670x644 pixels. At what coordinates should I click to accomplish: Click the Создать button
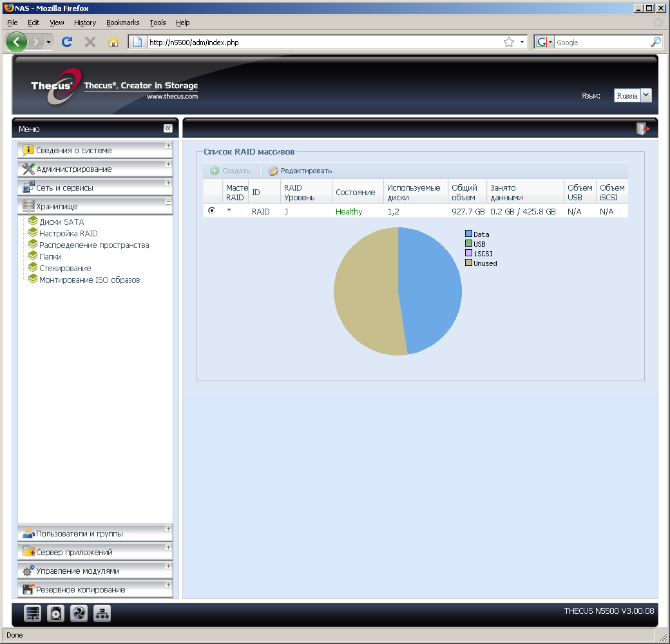pos(231,171)
